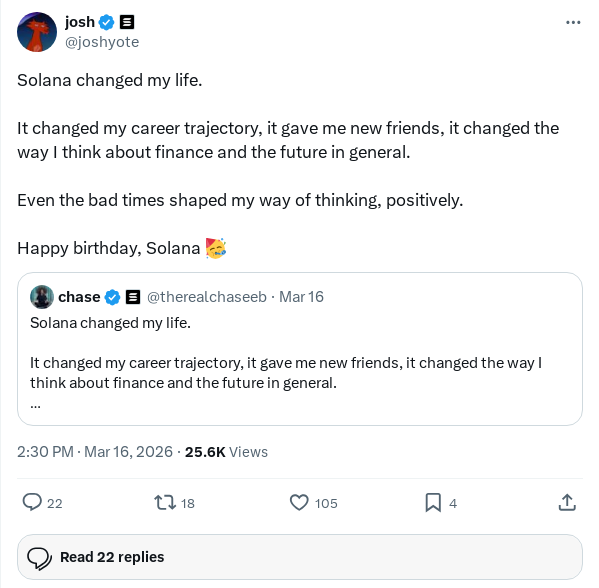The height and width of the screenshot is (588, 599).
Task: Click the square affiliate badge beside josh
Action: [127, 22]
